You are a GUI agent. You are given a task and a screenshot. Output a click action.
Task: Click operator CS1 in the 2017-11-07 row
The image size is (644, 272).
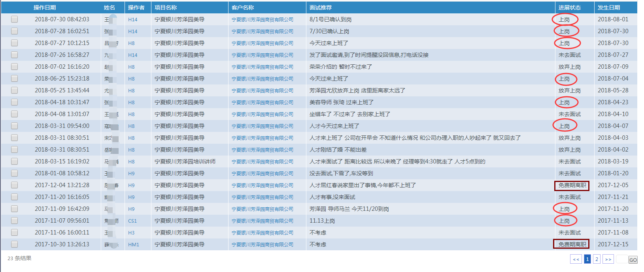click(132, 221)
